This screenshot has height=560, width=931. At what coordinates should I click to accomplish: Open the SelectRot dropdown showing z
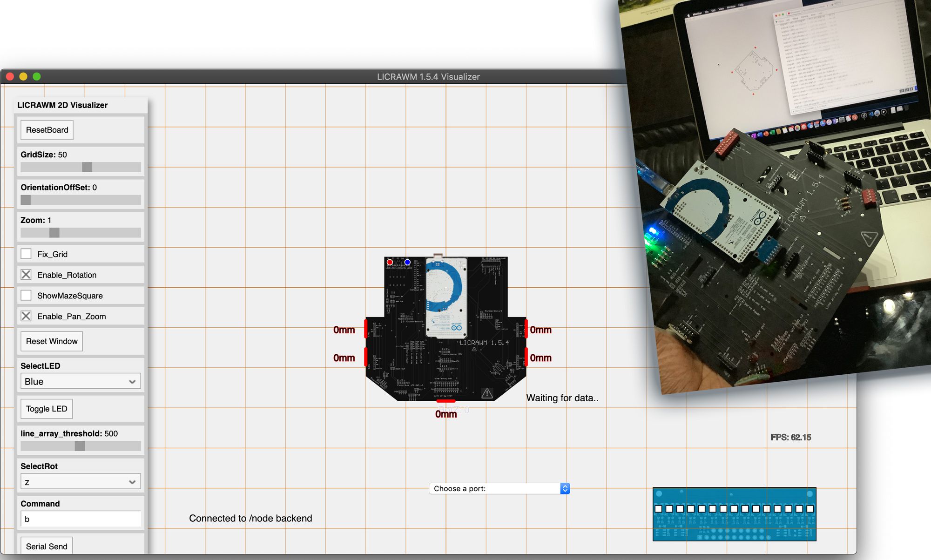click(x=80, y=481)
